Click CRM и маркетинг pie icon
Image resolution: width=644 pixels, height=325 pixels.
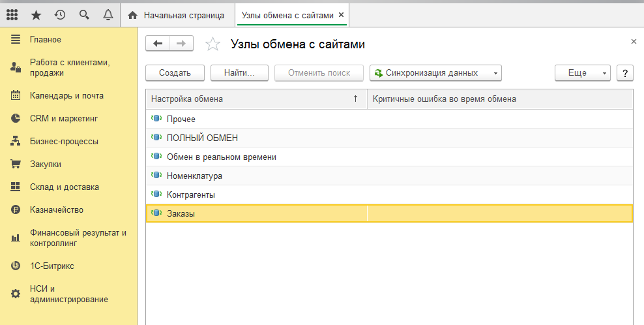pos(16,119)
